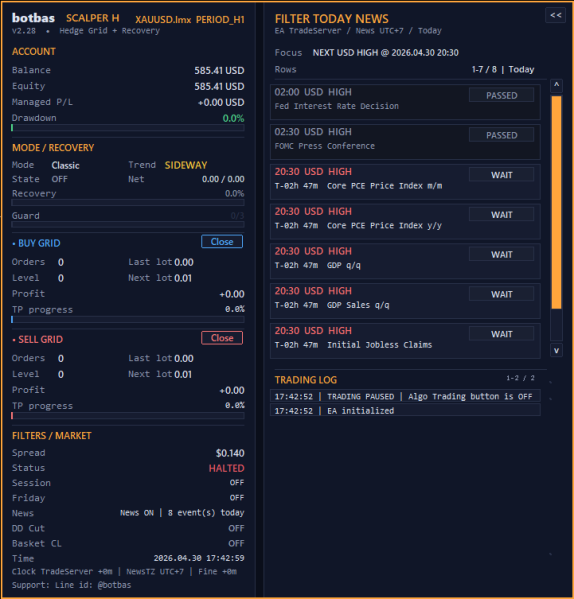Select the GDP q/q news row

click(405, 261)
